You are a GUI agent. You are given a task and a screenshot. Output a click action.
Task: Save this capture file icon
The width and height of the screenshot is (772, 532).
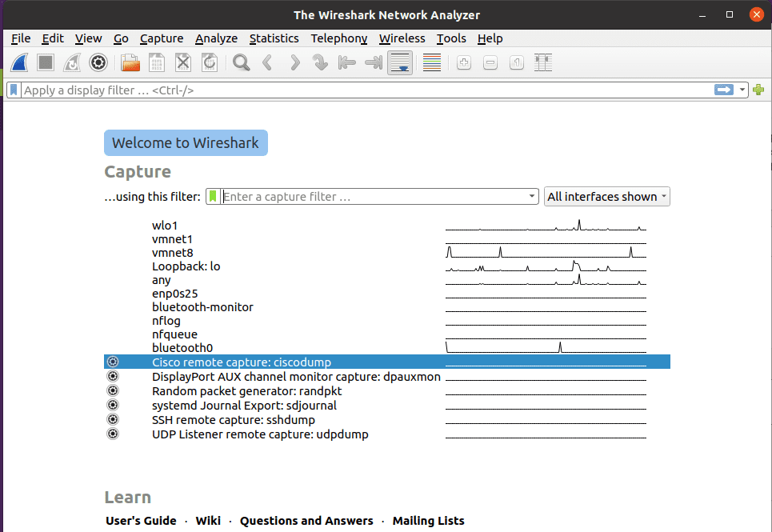coord(157,63)
